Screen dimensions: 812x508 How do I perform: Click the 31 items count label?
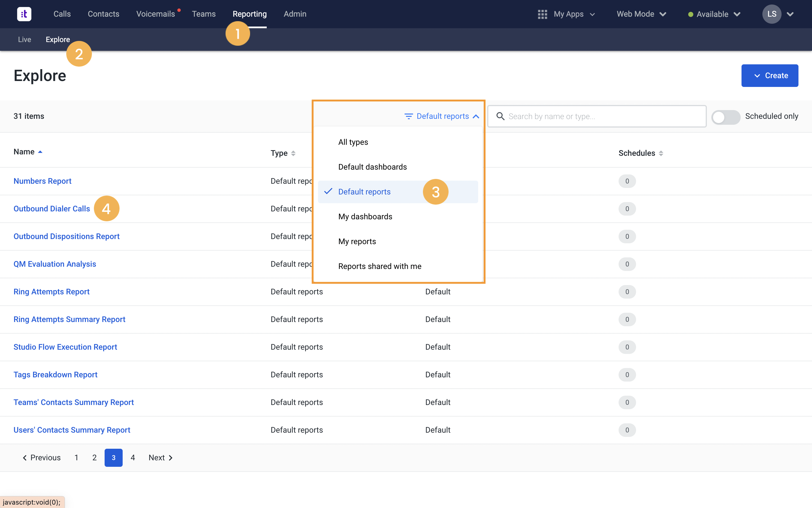[29, 116]
